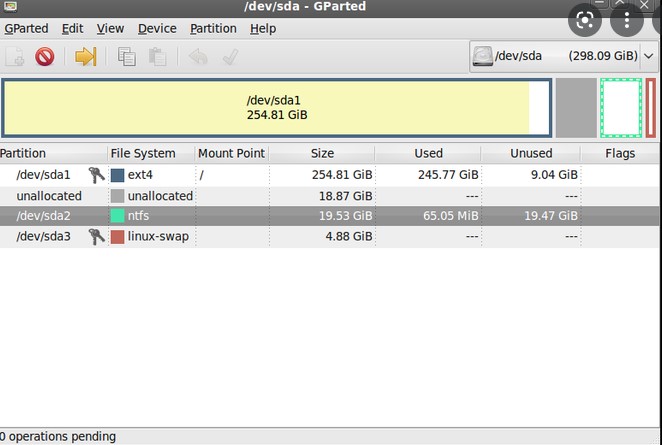
Task: Open the GParted menu
Action: tap(26, 29)
